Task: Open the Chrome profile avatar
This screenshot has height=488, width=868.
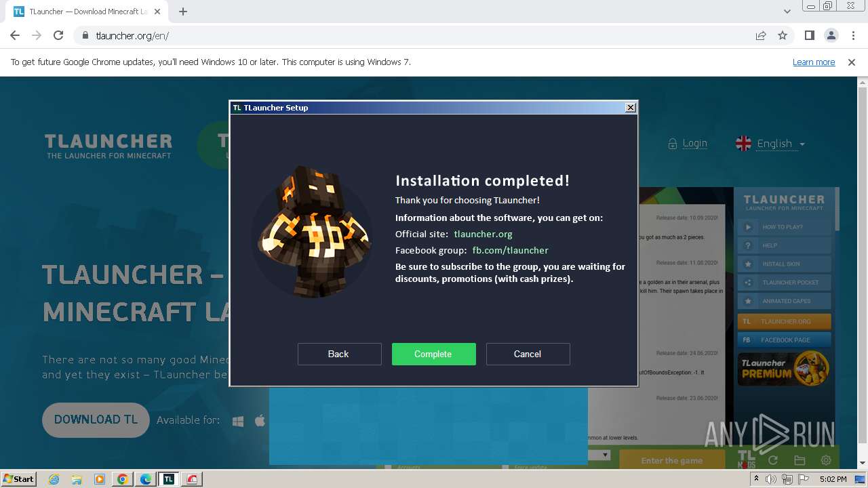Action: tap(831, 35)
